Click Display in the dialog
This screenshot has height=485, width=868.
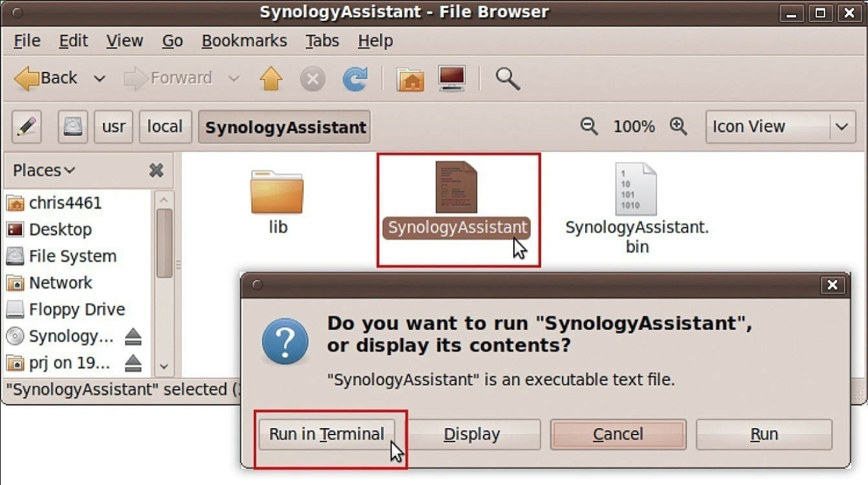[472, 434]
